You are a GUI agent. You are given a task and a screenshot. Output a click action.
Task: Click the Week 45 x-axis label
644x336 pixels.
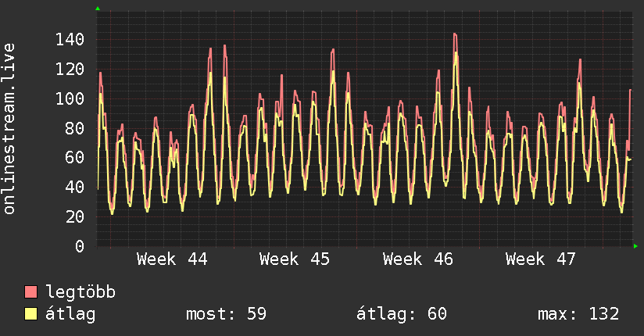(x=295, y=259)
